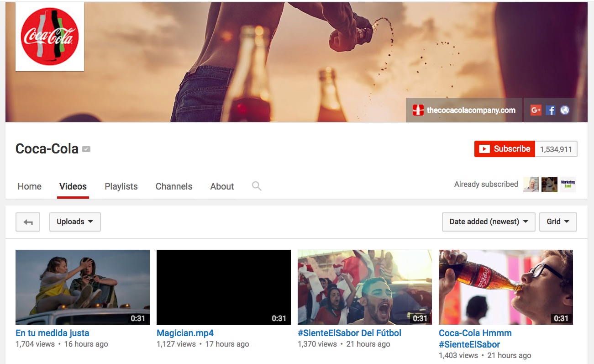The width and height of the screenshot is (594, 364).
Task: Open '#SienteElSabor Del Fútbol' title link
Action: [350, 333]
